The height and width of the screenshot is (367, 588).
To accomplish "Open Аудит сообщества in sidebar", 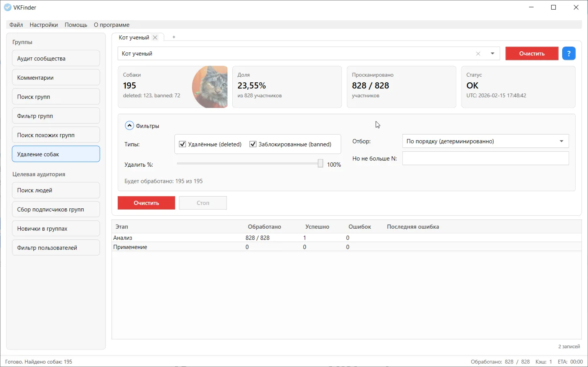I will point(56,59).
